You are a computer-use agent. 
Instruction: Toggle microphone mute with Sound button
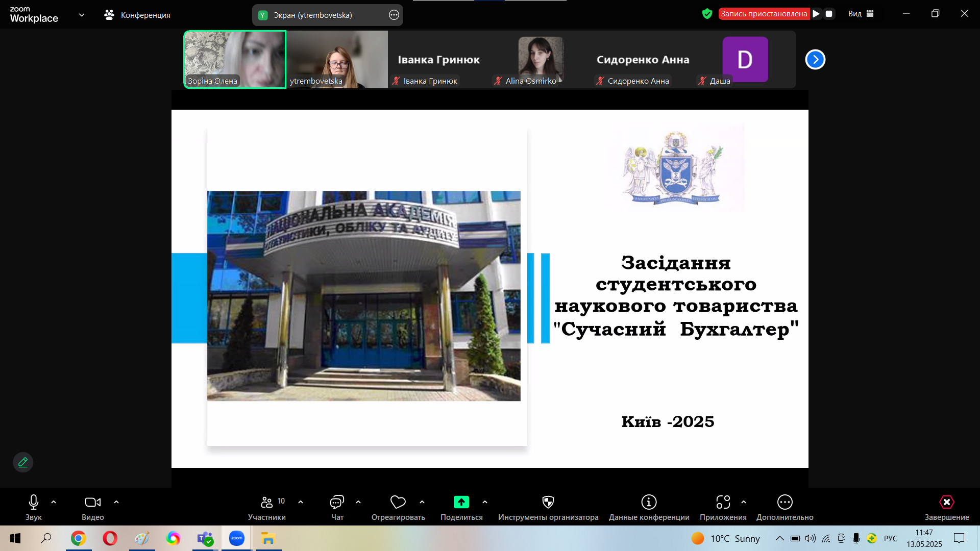(34, 503)
